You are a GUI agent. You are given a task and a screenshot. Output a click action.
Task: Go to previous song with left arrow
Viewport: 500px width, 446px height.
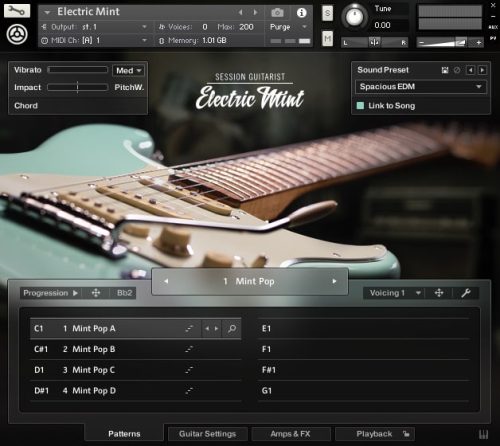point(166,281)
